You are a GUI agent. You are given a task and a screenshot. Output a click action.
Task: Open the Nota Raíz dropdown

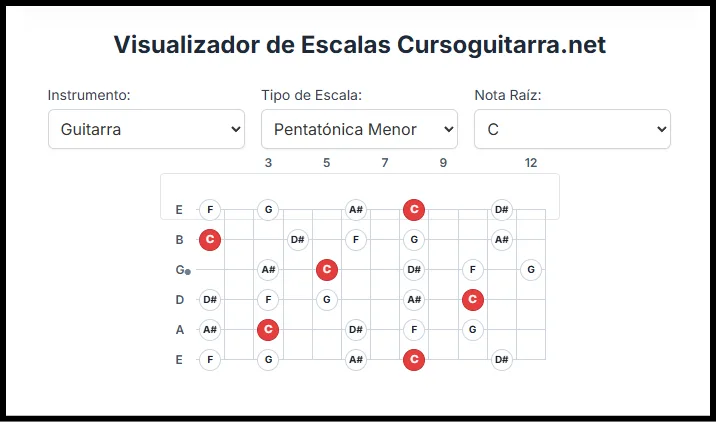[572, 129]
